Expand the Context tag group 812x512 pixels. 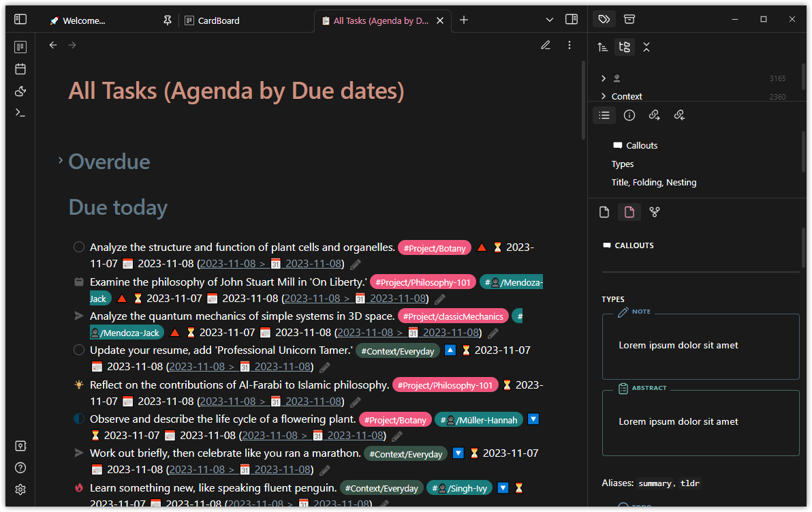pos(604,96)
